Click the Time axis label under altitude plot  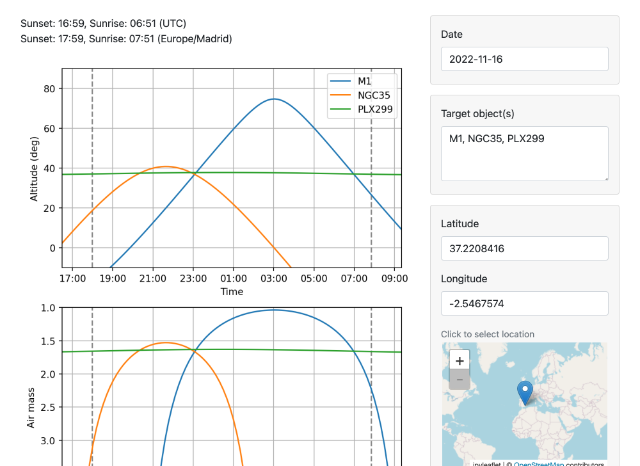(232, 292)
